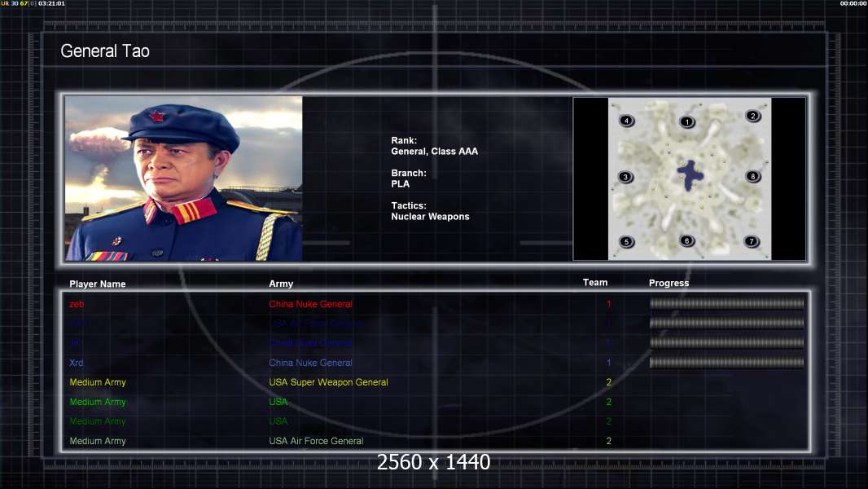868x489 pixels.
Task: Click the Nuclear Weapons tactics text
Action: coord(430,217)
